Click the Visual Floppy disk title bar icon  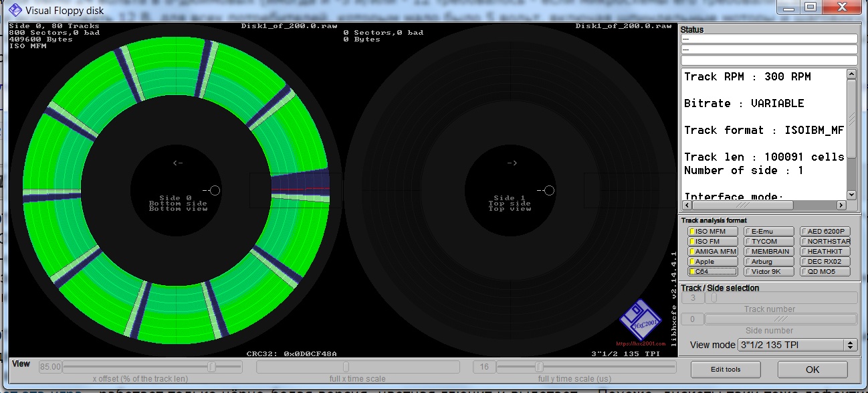[15, 9]
